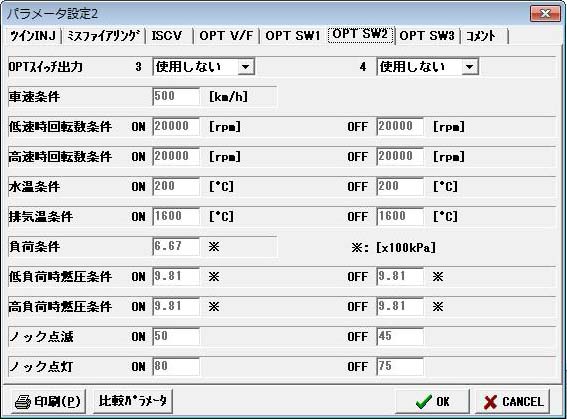
Task: Go to the OPT SW1 tab
Action: click(293, 36)
